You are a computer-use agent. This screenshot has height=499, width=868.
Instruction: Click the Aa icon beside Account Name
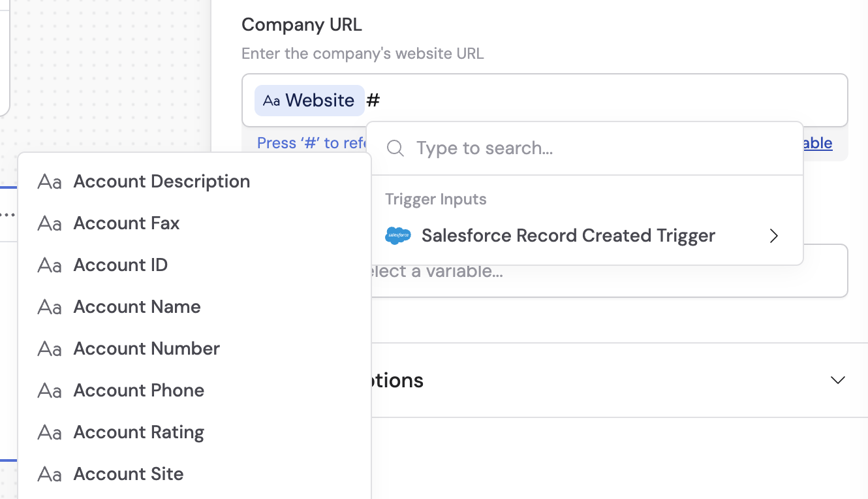pos(49,308)
